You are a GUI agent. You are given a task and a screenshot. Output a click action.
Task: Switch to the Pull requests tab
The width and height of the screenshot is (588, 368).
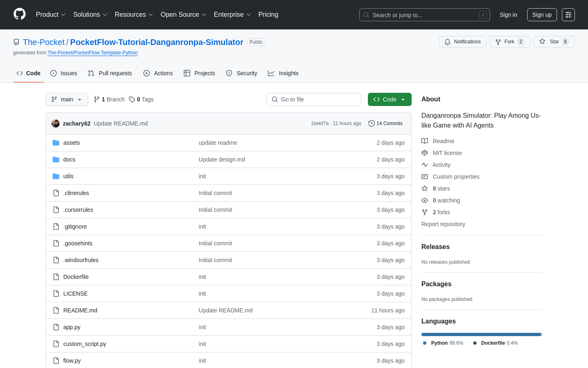(110, 73)
